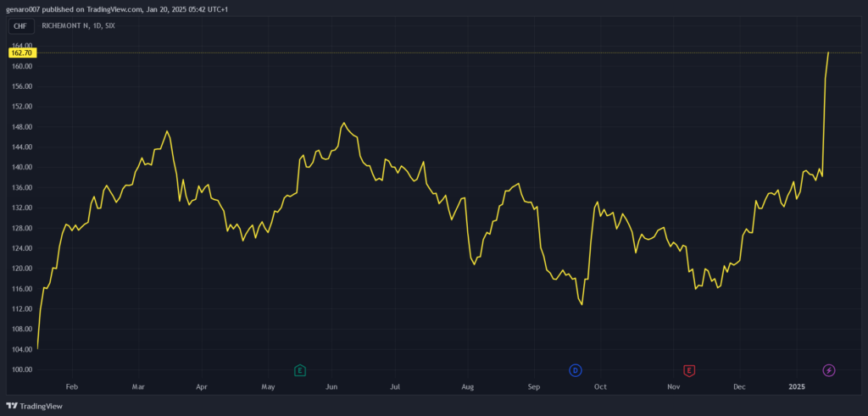The width and height of the screenshot is (868, 416).
Task: Click the 148.00 price axis label
Action: click(x=22, y=127)
